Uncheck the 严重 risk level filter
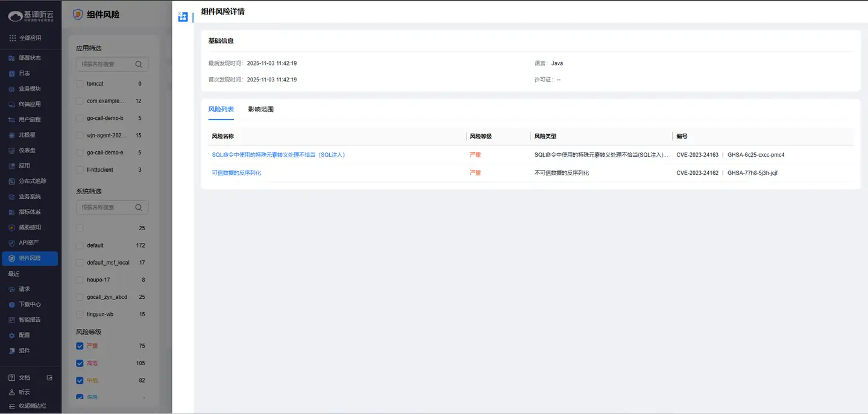This screenshot has height=414, width=868. [x=80, y=346]
